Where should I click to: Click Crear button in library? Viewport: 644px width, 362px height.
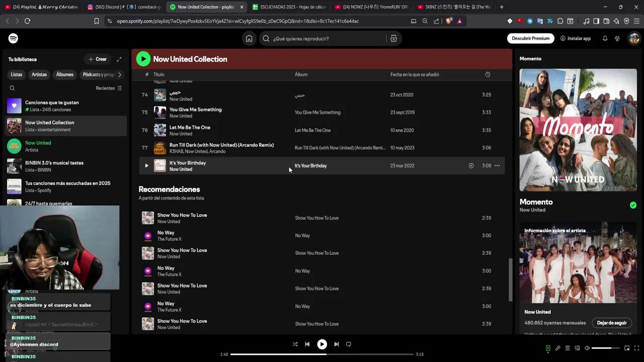click(98, 59)
